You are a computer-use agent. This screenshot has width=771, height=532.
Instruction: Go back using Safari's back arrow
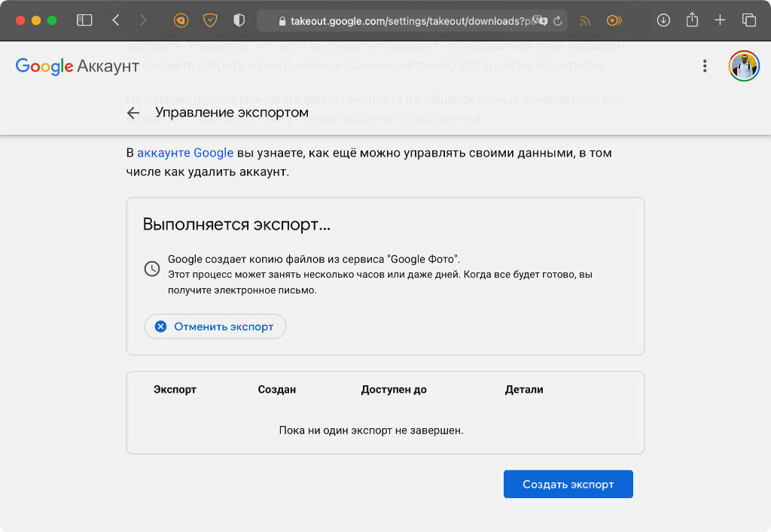116,20
